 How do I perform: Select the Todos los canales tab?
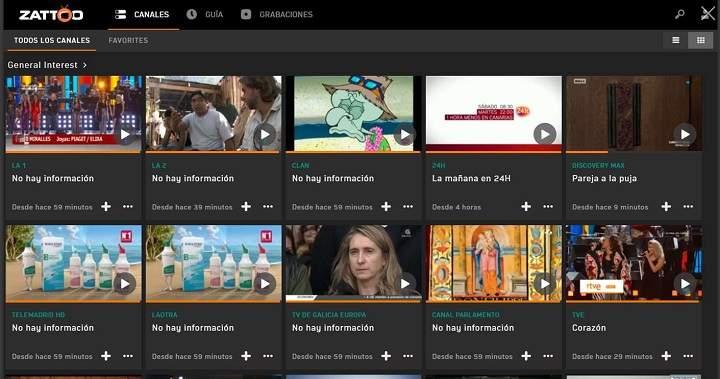coord(52,40)
